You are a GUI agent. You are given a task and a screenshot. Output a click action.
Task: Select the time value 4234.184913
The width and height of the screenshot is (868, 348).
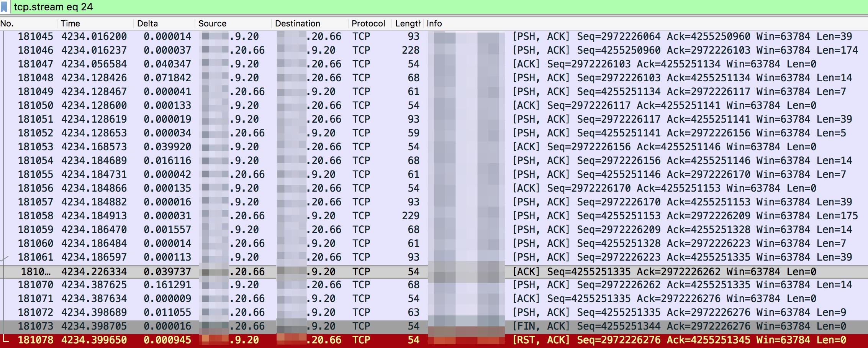(94, 216)
